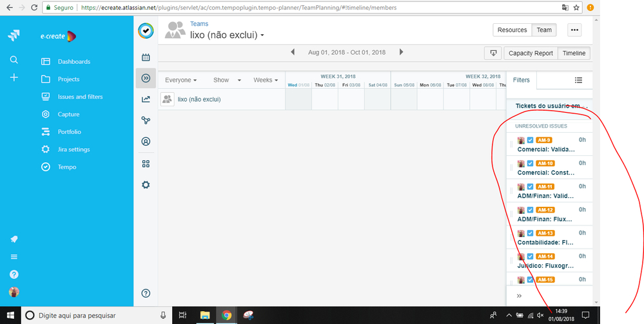
Task: Open File Explorer from taskbar
Action: pos(205,316)
